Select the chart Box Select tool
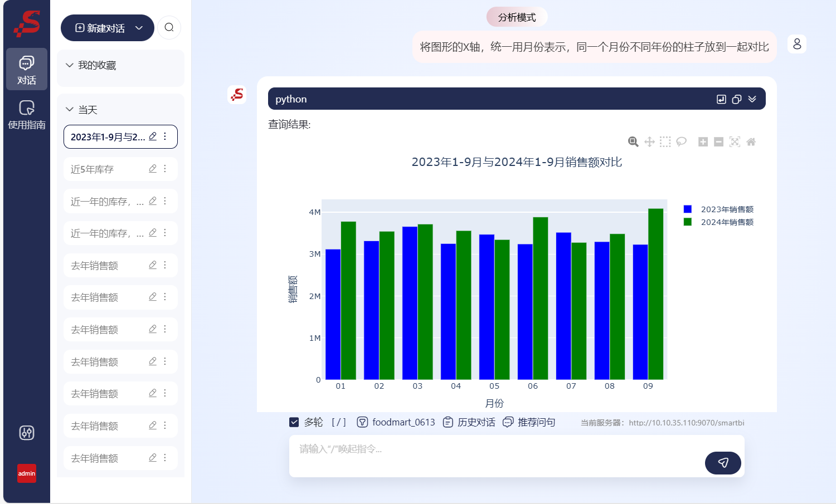Viewport: 836px width, 504px height. [665, 141]
